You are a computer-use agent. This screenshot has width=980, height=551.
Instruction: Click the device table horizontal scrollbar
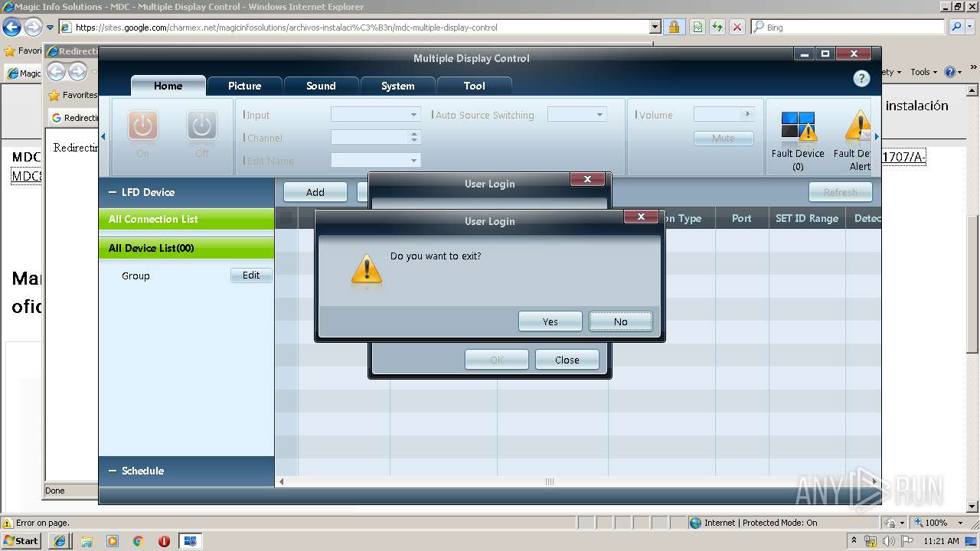point(578,481)
